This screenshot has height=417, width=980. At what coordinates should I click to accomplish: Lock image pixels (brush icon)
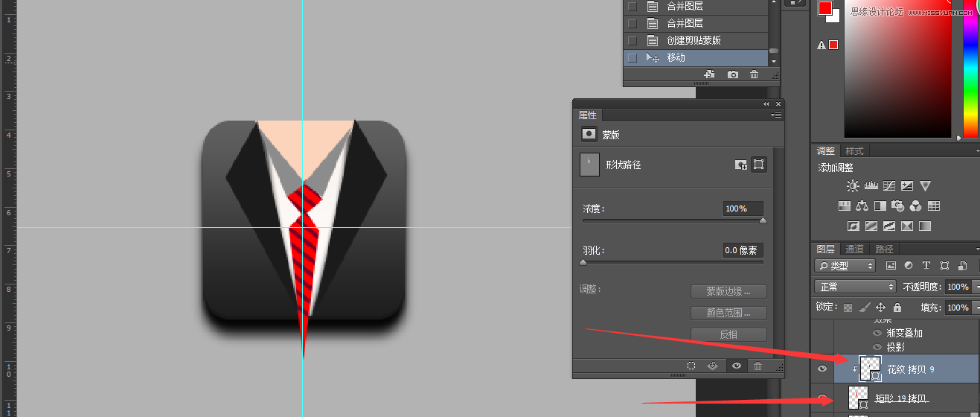coord(864,308)
